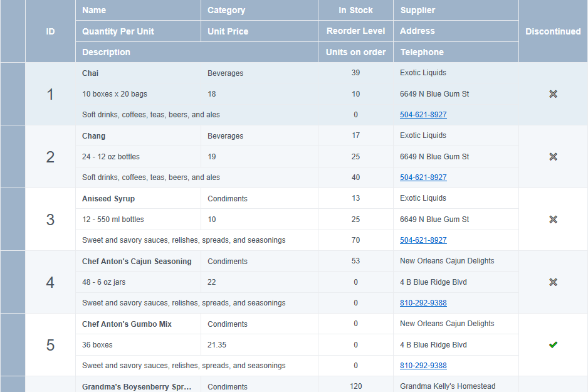
Task: Sort by the In Stock column header
Action: pyautogui.click(x=355, y=10)
